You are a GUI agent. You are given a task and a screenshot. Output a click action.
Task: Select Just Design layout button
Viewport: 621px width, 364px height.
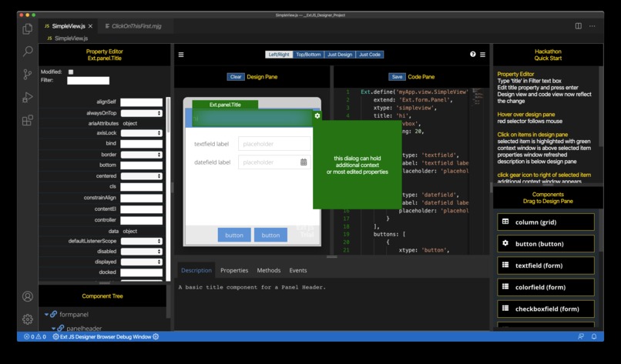pos(340,55)
